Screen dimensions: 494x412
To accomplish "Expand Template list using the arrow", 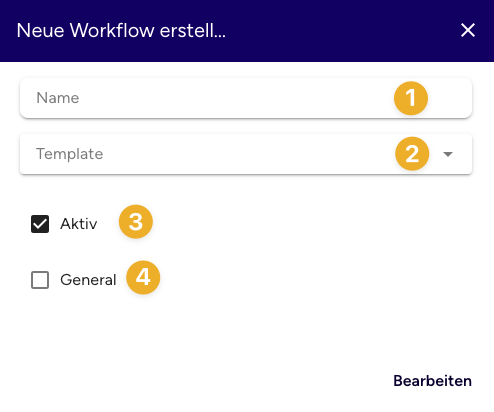I will [448, 154].
